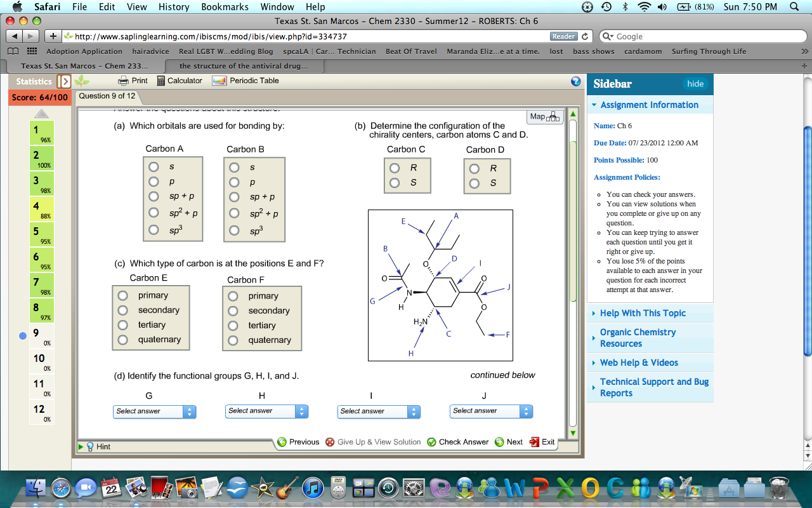Switch to the antiviral drug structure tab
The image size is (812, 508).
coord(244,66)
